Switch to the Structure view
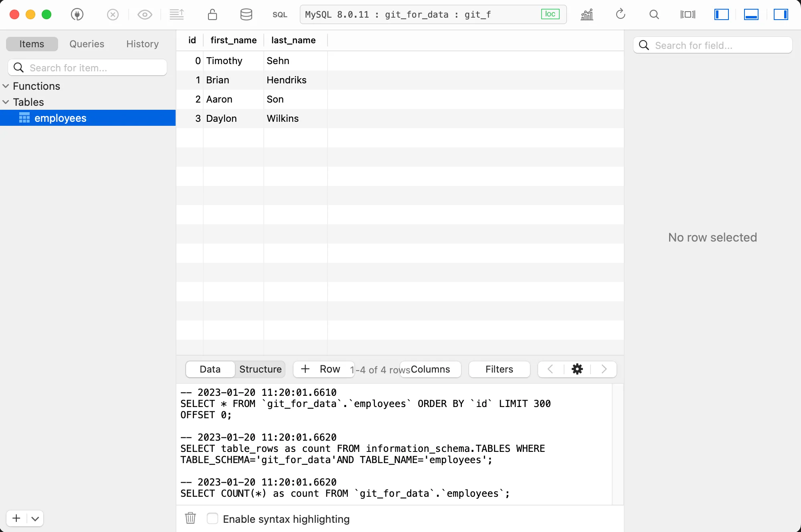This screenshot has height=532, width=801. point(260,369)
